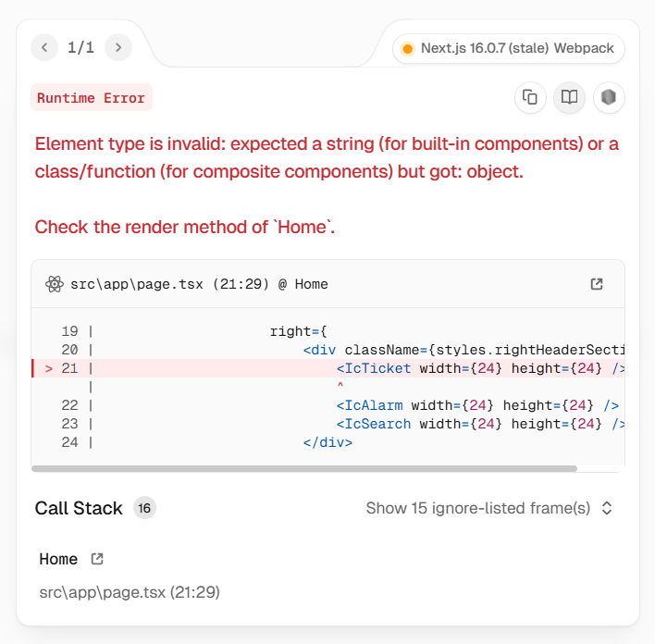Select the Runtime Error label
This screenshot has height=644, width=655.
coord(92,98)
